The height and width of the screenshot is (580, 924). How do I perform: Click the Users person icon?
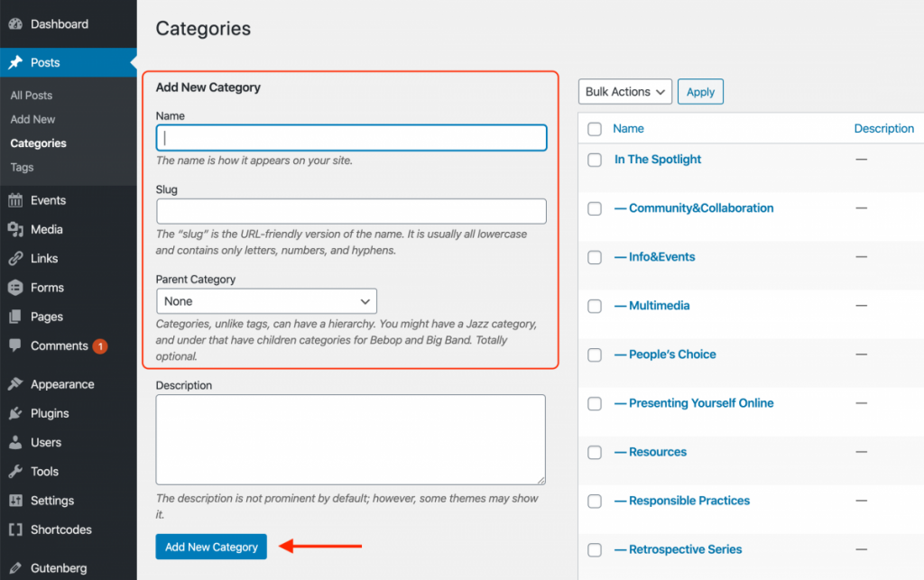(15, 442)
